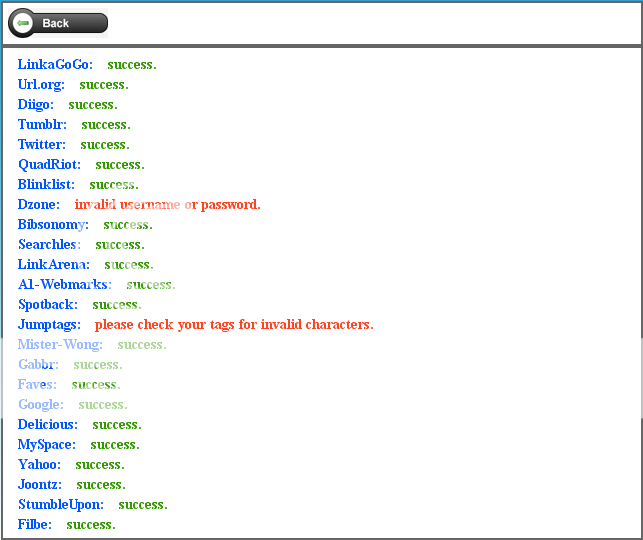Select the Blinklist label

tap(46, 185)
